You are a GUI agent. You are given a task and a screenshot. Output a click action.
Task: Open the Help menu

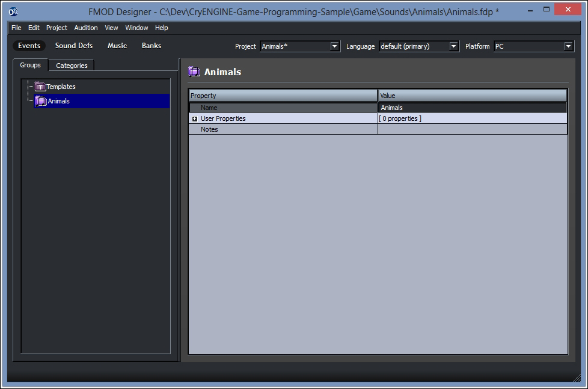pyautogui.click(x=162, y=28)
